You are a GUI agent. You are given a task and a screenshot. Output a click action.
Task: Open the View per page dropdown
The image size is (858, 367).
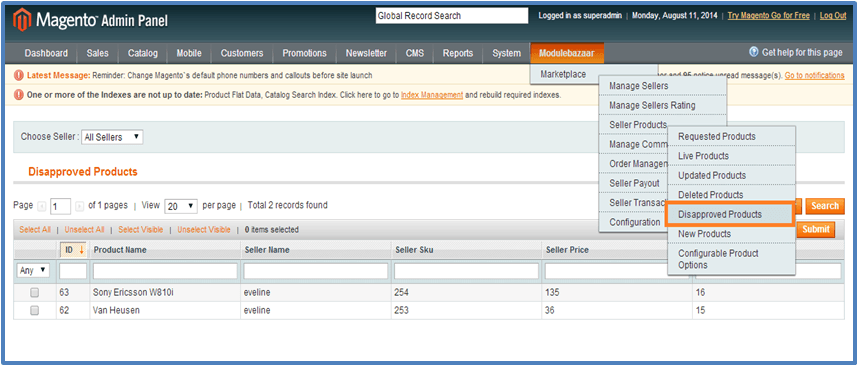point(181,206)
